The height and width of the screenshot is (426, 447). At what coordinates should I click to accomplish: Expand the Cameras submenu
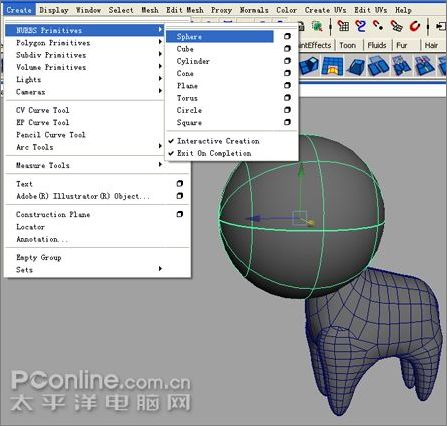point(85,92)
